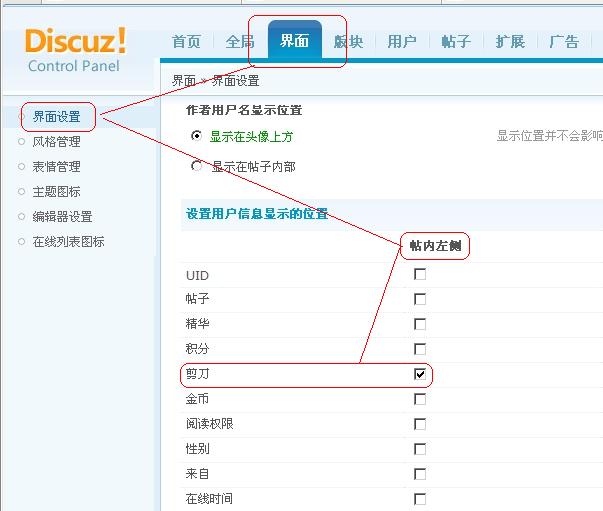Open 风格管理 in the sidebar

[x=56, y=142]
